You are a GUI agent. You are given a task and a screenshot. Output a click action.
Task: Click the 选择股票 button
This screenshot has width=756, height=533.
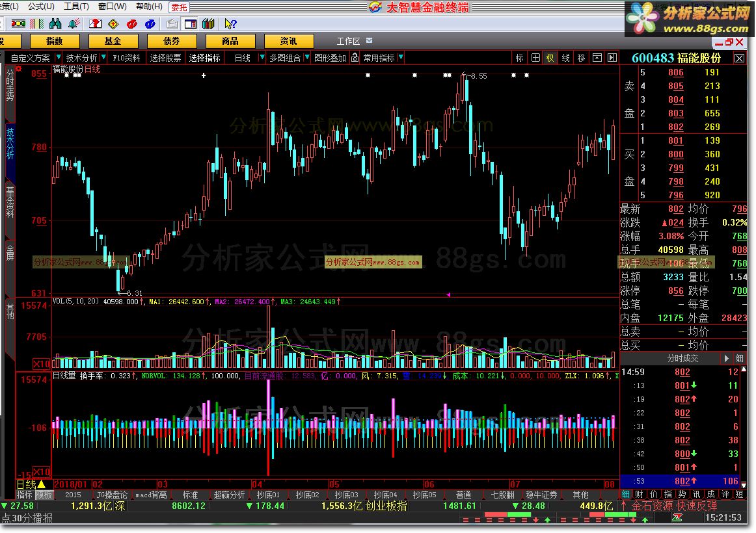165,58
